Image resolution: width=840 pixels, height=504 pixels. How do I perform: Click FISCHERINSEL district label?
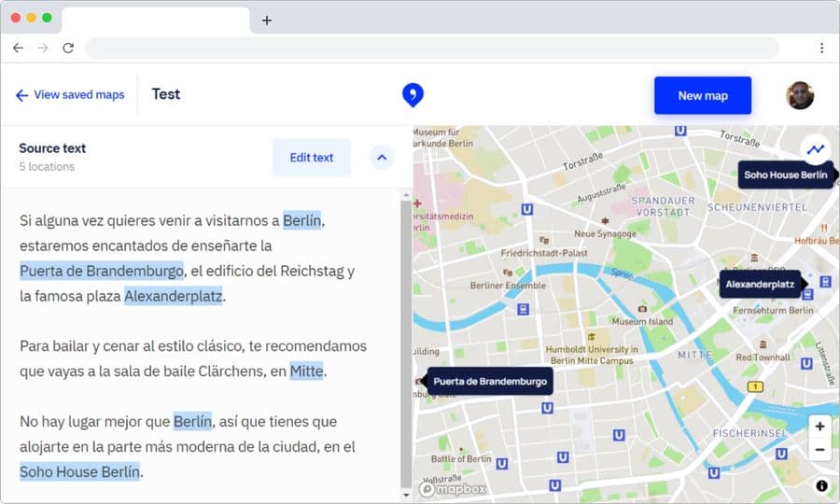pyautogui.click(x=749, y=433)
